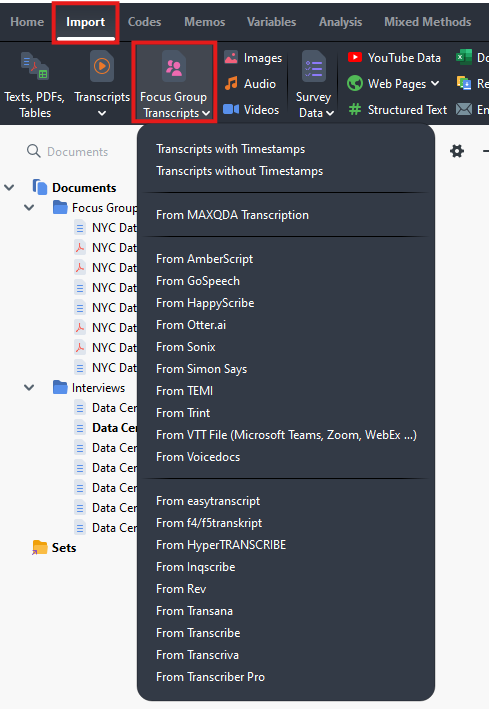Viewport: 489px width, 709px height.
Task: Open the gear settings icon
Action: [x=457, y=151]
